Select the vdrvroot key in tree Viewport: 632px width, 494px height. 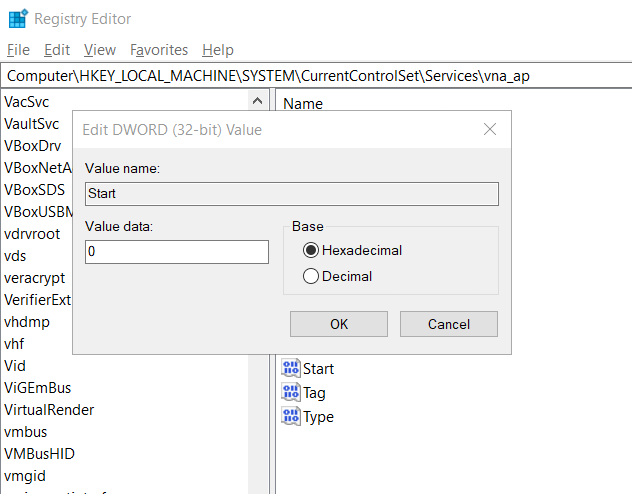point(32,234)
